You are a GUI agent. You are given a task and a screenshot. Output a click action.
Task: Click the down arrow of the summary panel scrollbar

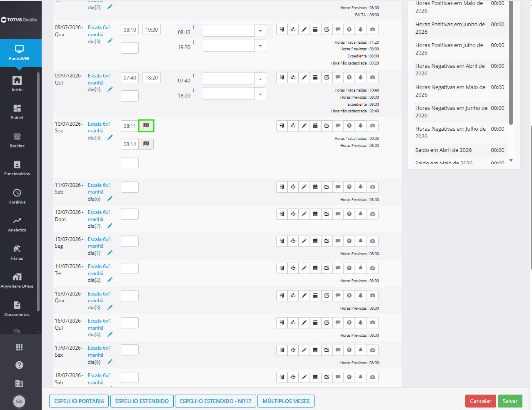[x=511, y=160]
